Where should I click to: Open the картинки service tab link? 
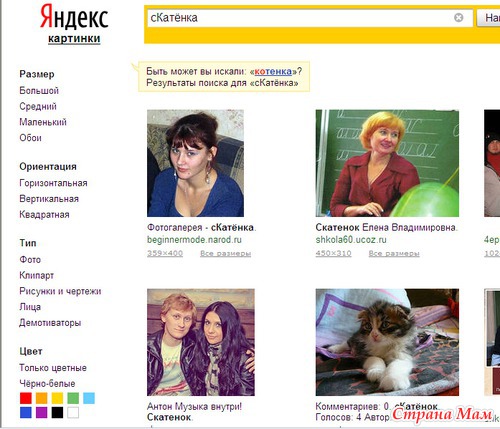click(x=74, y=39)
